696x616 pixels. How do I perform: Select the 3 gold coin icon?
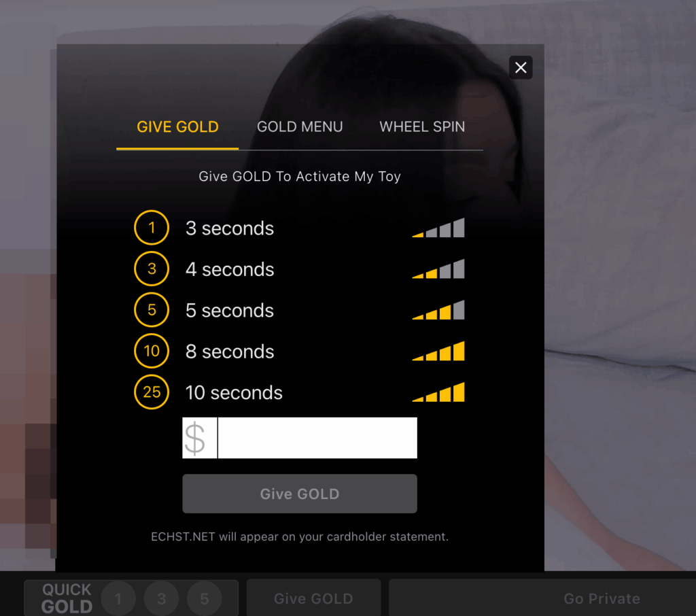click(x=152, y=269)
